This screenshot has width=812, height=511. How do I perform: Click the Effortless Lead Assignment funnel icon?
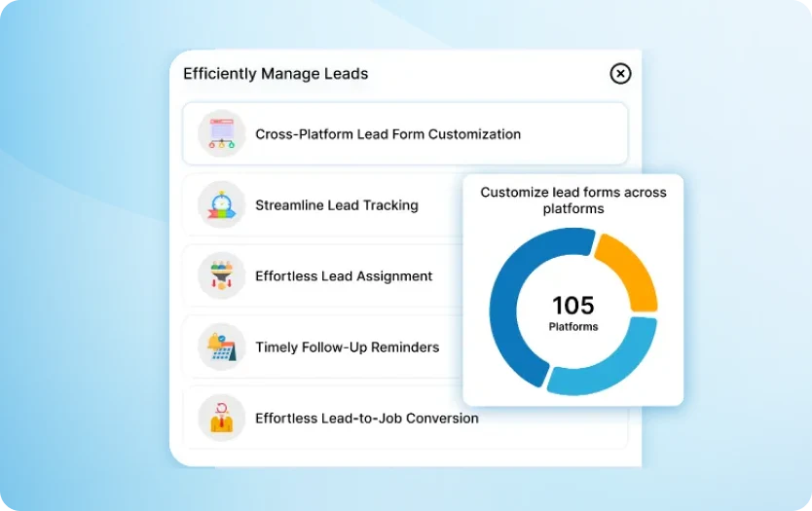click(222, 275)
